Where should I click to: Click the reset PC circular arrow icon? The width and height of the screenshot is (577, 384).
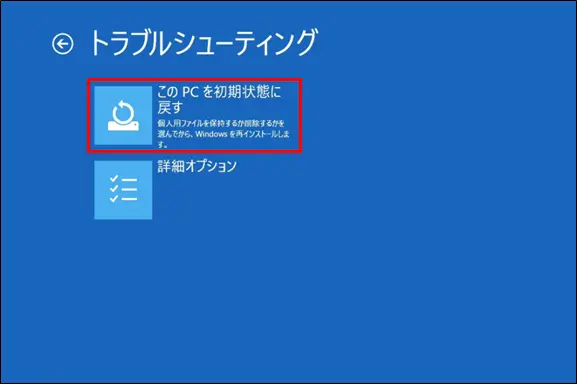tap(123, 112)
